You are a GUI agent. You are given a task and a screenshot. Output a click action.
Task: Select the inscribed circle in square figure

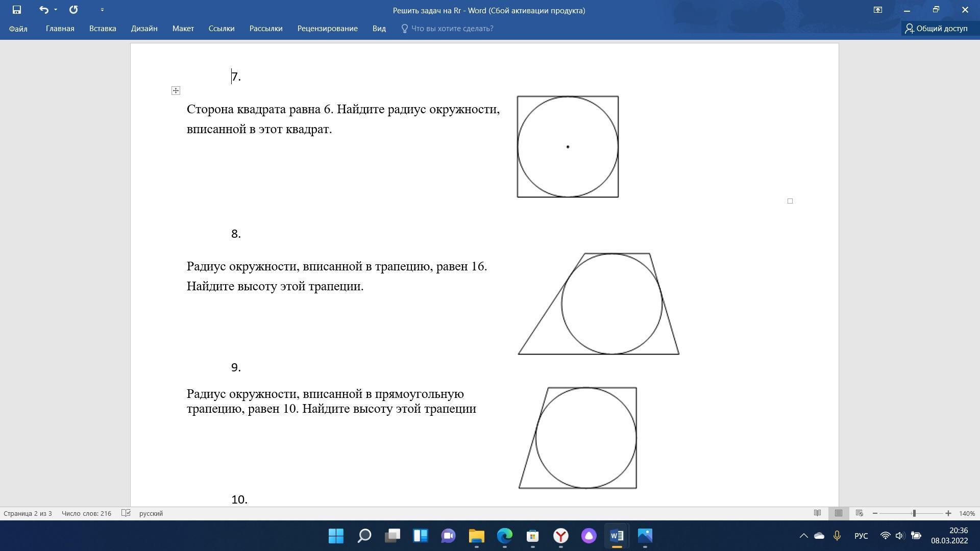[x=568, y=147]
